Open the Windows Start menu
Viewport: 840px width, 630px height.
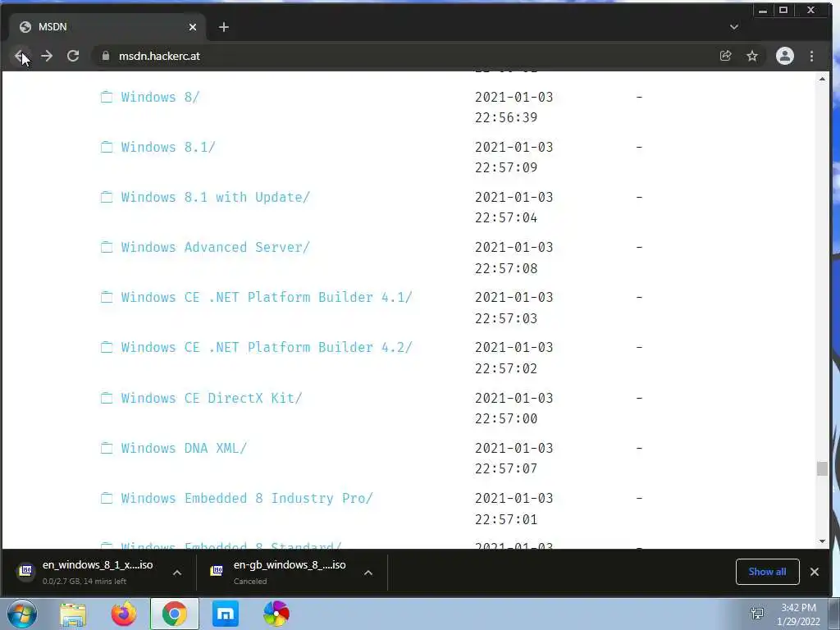click(22, 614)
